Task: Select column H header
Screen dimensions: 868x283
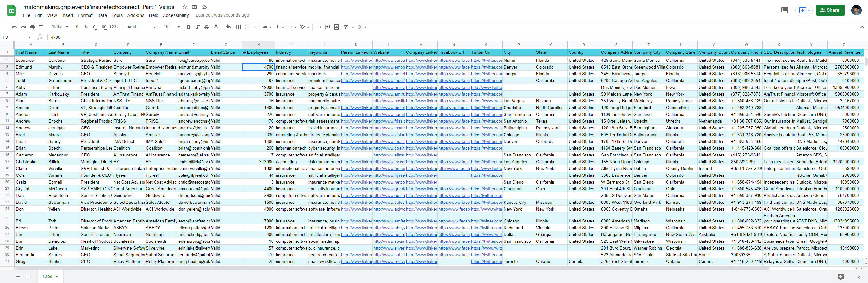Action: 259,45
